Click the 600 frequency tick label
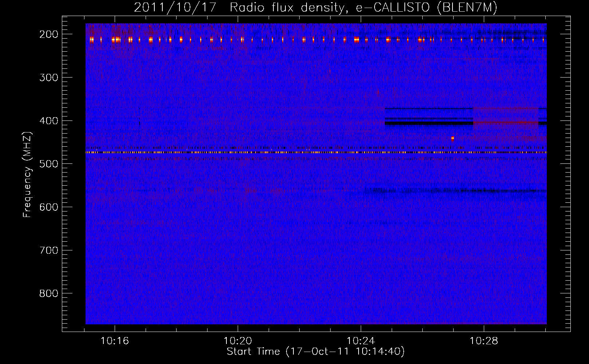The image size is (589, 364). pos(49,207)
